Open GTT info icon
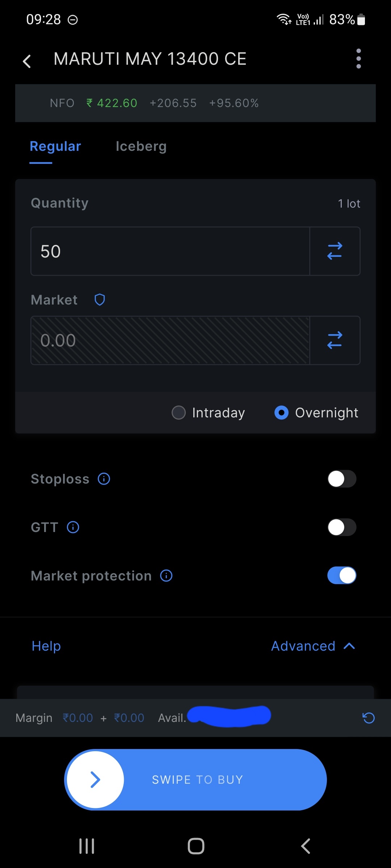391x868 pixels. (73, 527)
